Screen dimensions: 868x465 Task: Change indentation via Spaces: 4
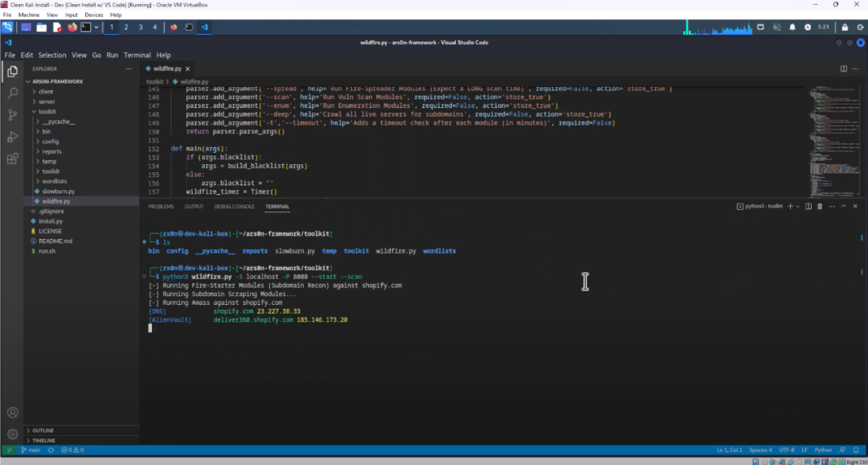coord(761,450)
